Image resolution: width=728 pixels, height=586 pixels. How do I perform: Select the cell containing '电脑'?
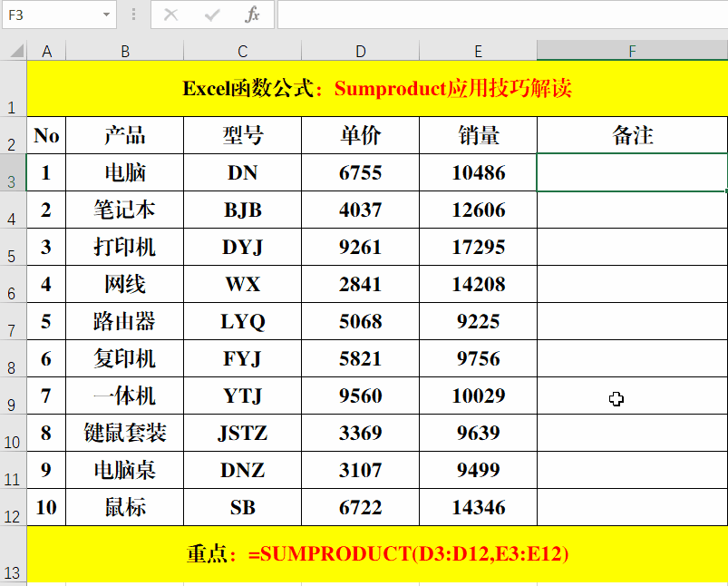click(x=125, y=172)
